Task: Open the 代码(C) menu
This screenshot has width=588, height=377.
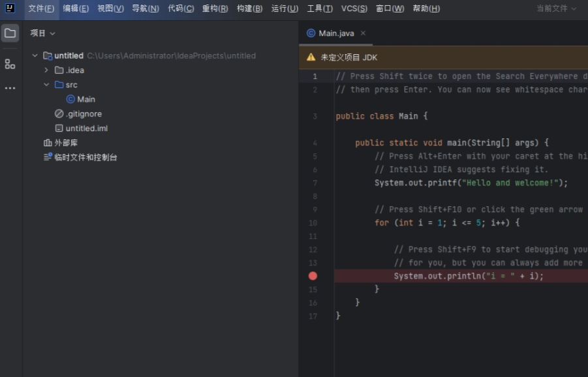Action: [x=181, y=8]
